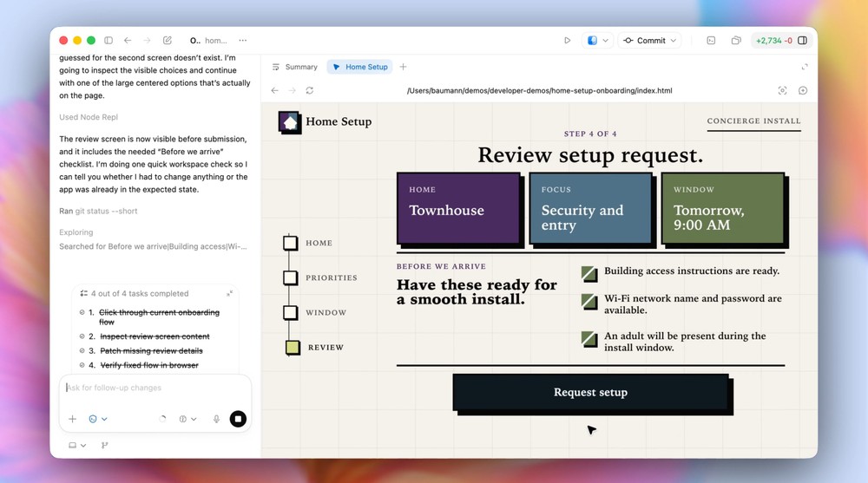Open the terminal panel icon
This screenshot has height=483, width=868.
(x=711, y=41)
